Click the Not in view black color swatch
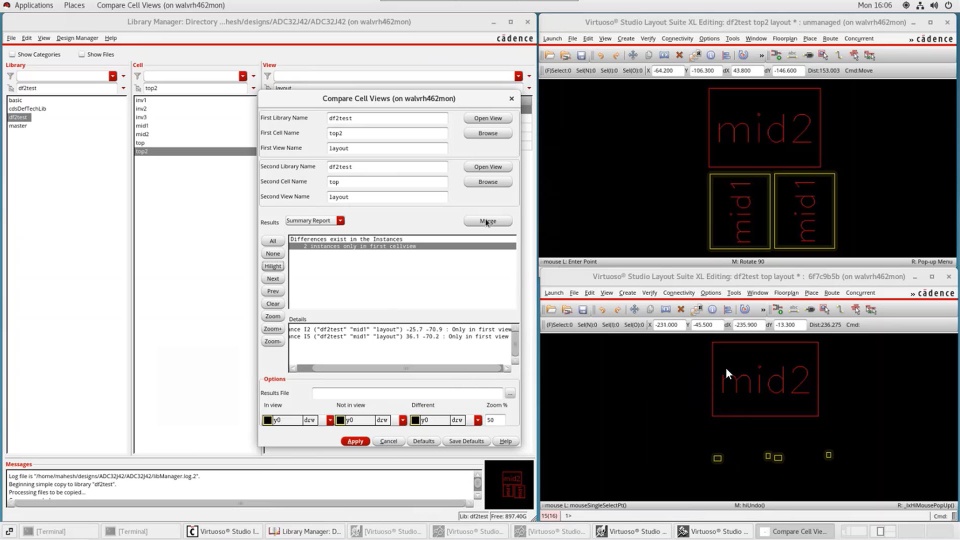 (x=340, y=420)
